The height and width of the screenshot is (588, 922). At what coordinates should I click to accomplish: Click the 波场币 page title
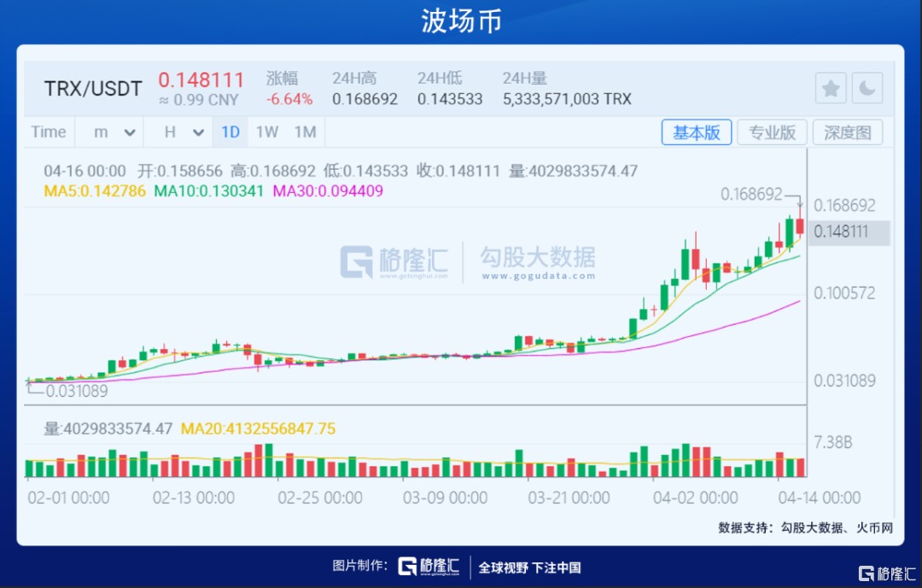tap(461, 21)
